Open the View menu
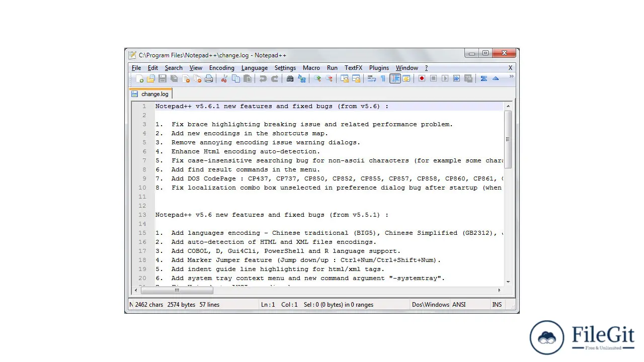This screenshot has height=362, width=644. (x=196, y=68)
